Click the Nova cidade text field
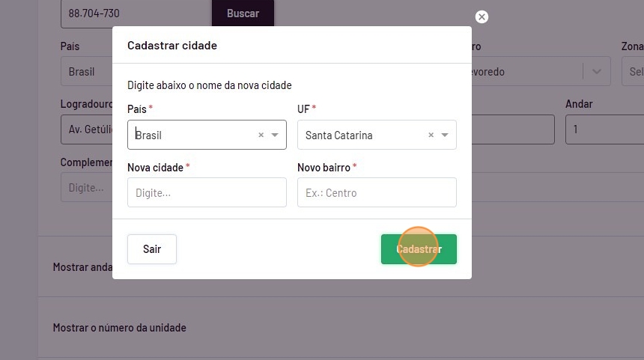This screenshot has height=360, width=644. (x=207, y=192)
